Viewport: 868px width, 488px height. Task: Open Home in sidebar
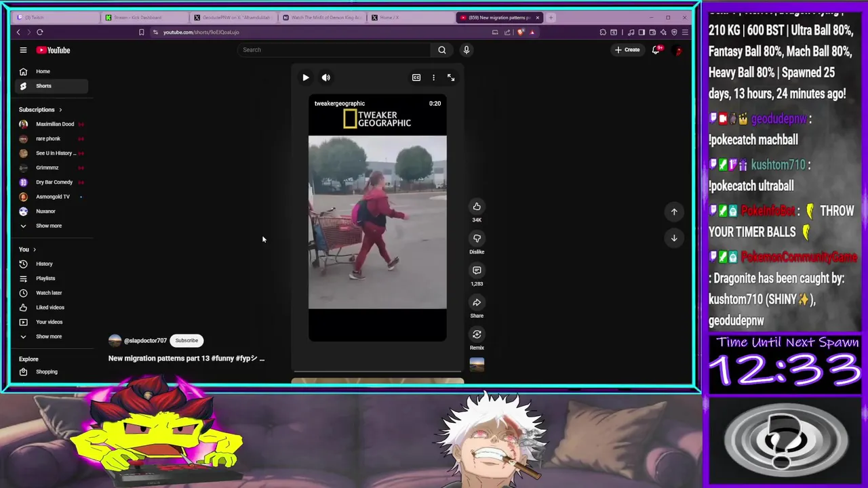(52, 71)
